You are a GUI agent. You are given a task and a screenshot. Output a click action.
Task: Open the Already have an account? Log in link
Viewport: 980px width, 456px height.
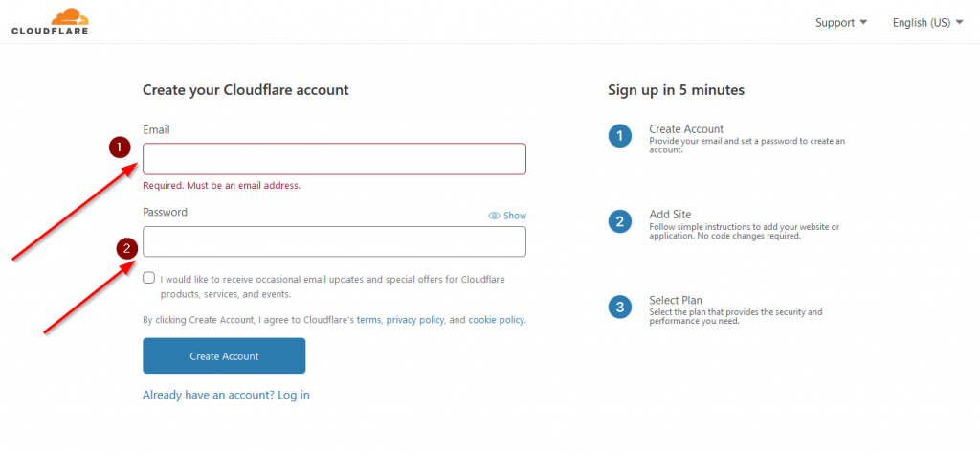pos(226,395)
